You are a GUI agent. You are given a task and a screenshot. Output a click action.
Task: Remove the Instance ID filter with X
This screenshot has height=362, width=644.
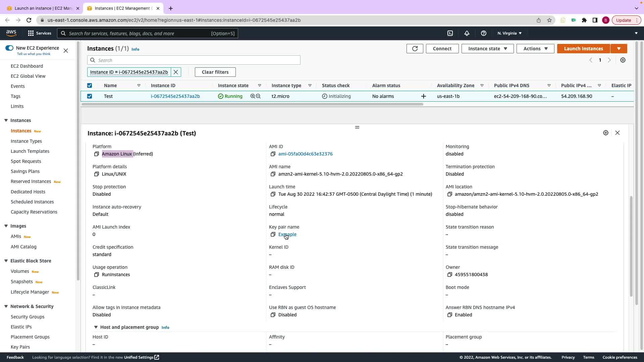point(176,72)
